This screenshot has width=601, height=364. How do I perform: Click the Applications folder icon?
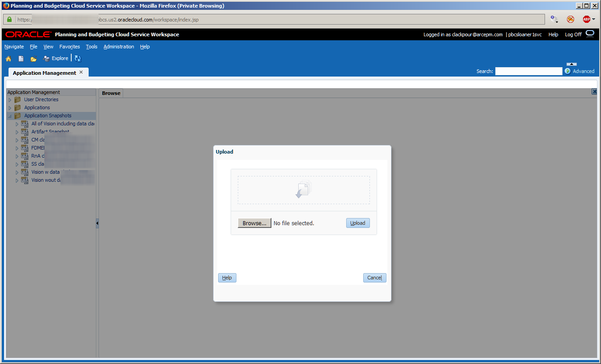pos(17,107)
